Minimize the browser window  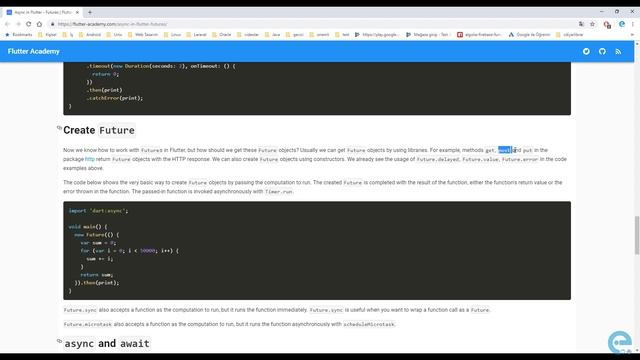(602, 12)
